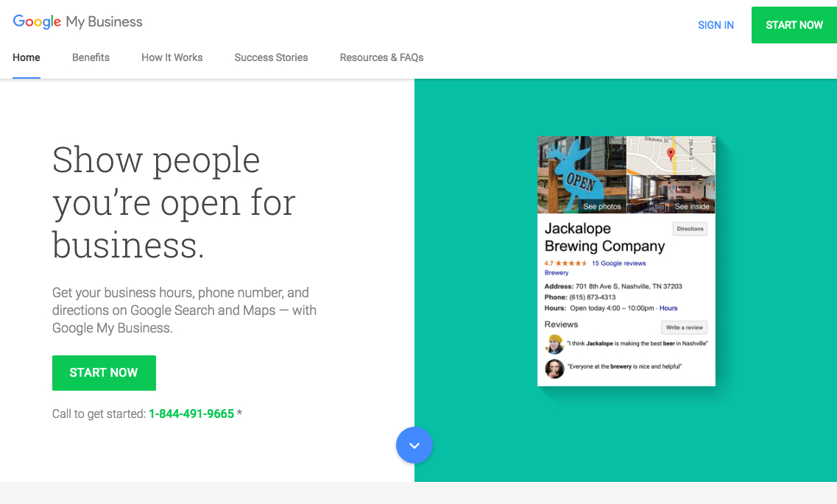Viewport: 837px width, 504px height.
Task: Open the How It Works tab
Action: (x=172, y=57)
